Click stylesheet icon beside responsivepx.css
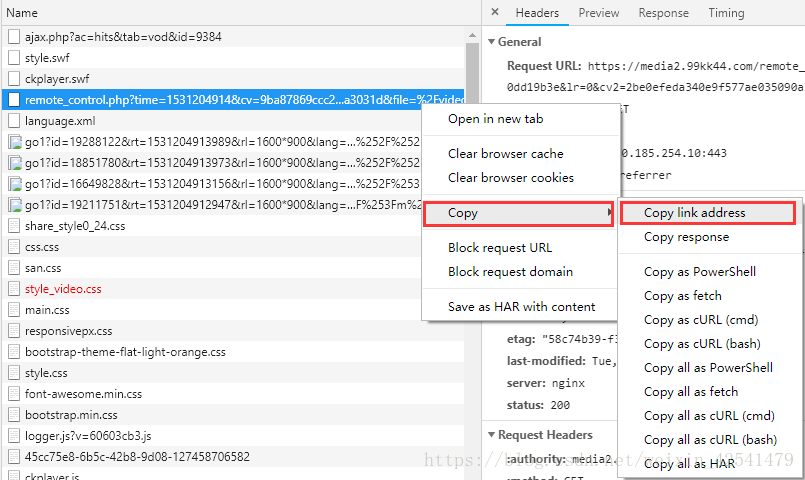This screenshot has height=480, width=805. click(14, 331)
